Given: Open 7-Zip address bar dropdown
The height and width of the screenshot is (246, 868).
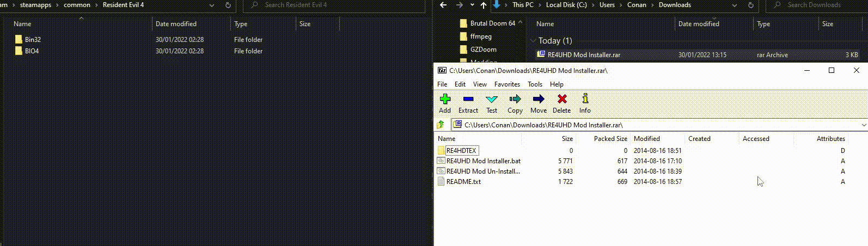Looking at the screenshot, I should (864, 125).
